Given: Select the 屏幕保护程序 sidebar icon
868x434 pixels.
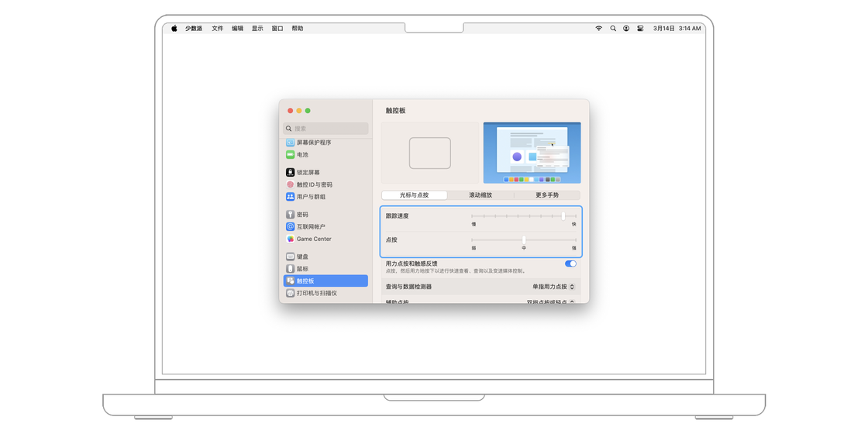Looking at the screenshot, I should pos(290,143).
